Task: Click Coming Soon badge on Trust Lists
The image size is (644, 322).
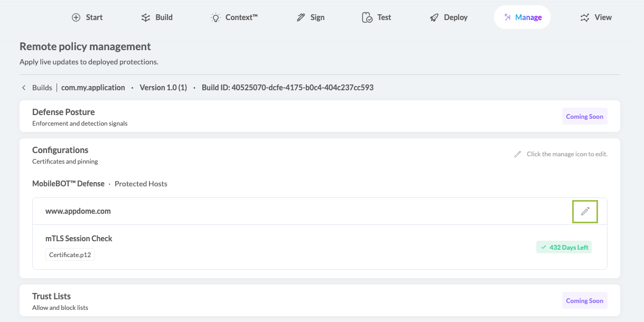Action: pos(584,301)
